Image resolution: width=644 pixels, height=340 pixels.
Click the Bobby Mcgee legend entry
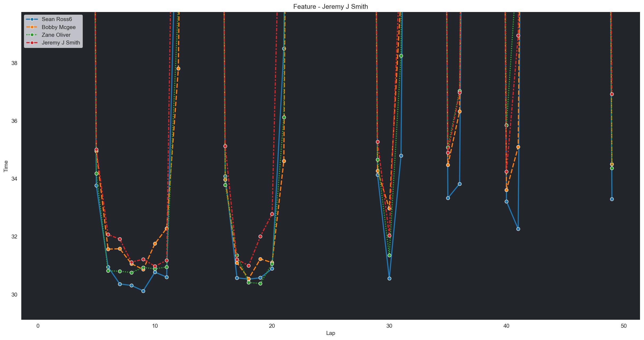[x=59, y=27]
